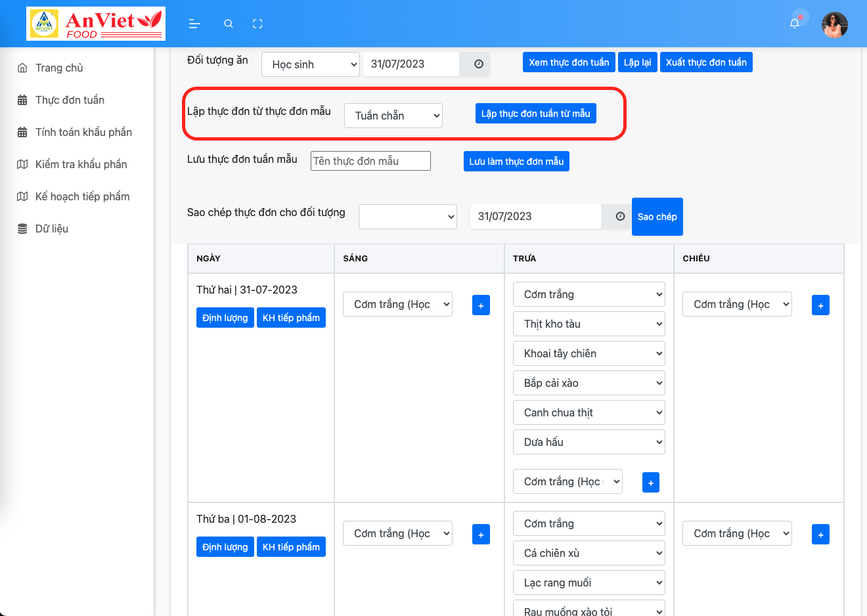Expand the Thịt kho tàu dish dropdown

[589, 323]
